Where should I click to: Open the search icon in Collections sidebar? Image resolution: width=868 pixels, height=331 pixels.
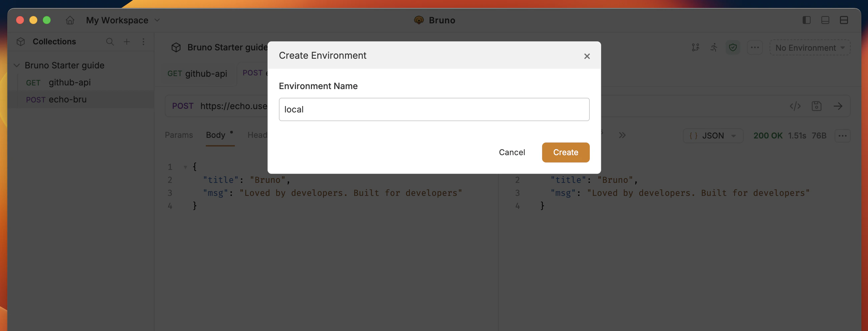pyautogui.click(x=110, y=42)
